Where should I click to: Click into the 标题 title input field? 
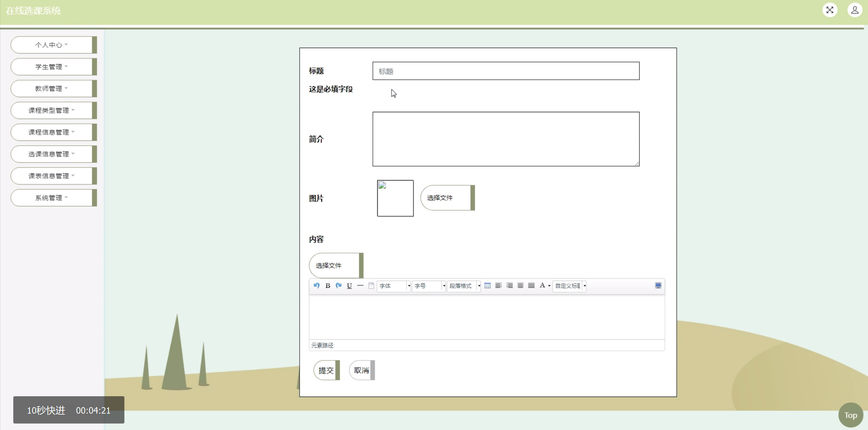506,71
